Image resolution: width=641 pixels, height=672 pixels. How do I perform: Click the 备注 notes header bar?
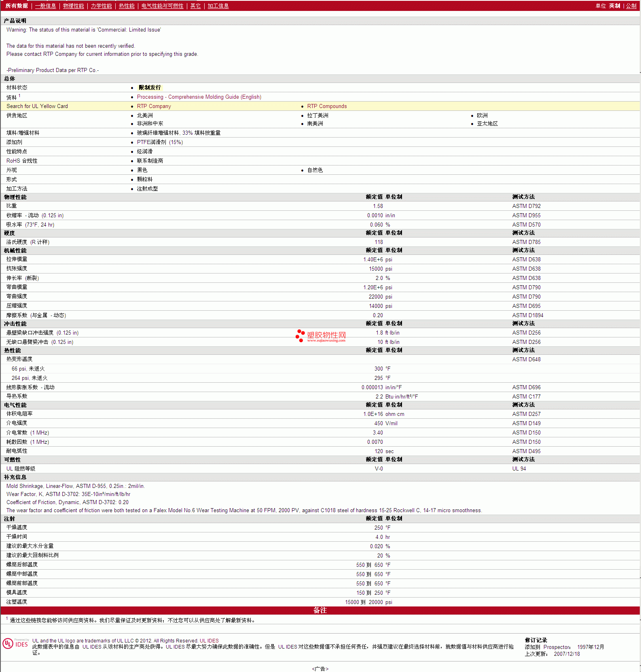point(320,610)
